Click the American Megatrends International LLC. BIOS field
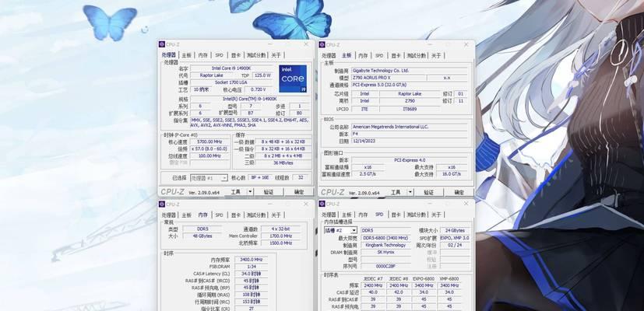The image size is (644, 311). point(409,127)
